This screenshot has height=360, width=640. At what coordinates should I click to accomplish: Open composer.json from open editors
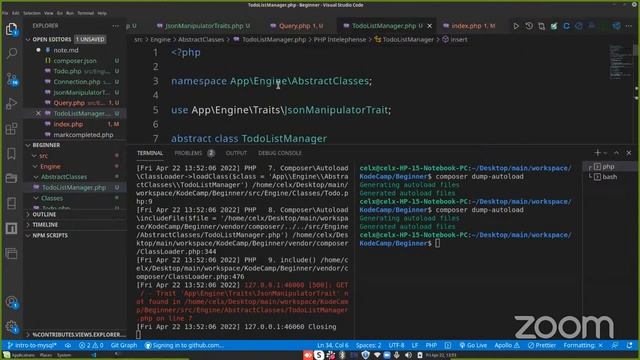coord(75,61)
